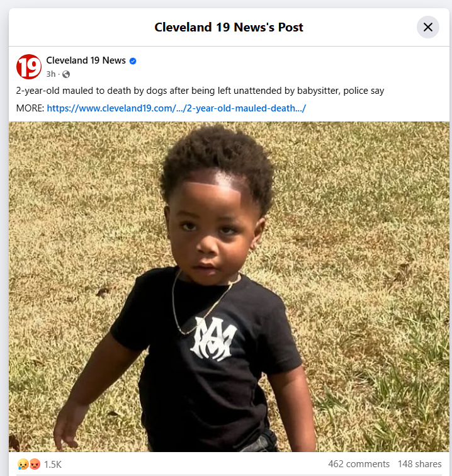Open the toddler photo in full view
The image size is (452, 476).
pos(229,286)
